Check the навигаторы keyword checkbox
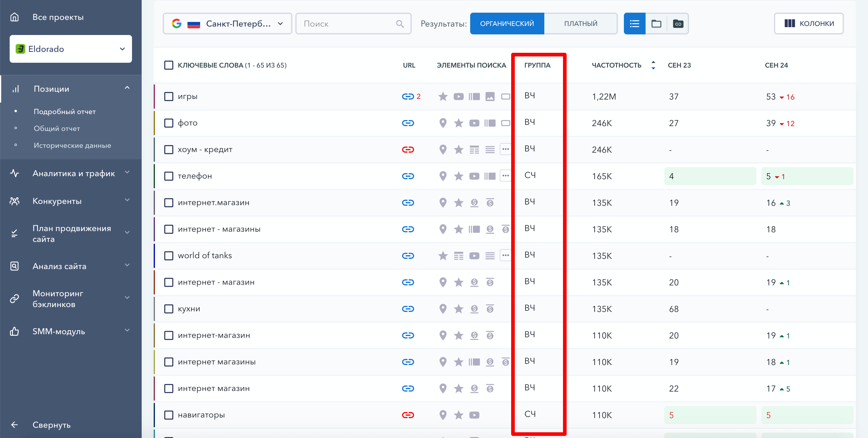 [x=168, y=415]
